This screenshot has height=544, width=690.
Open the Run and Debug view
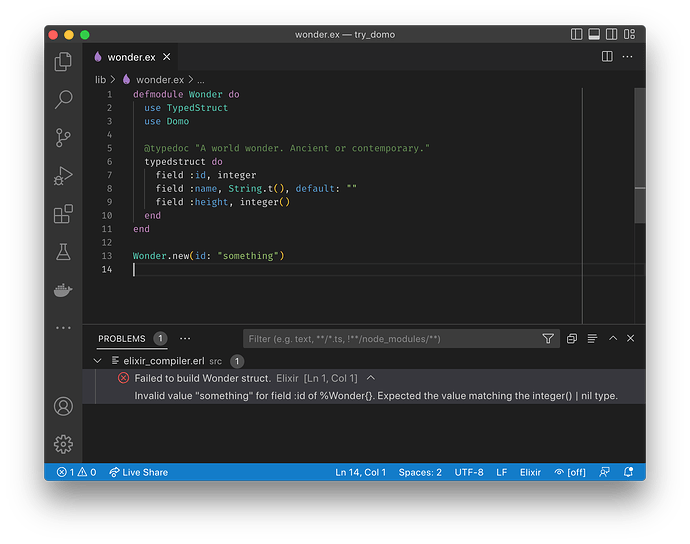point(63,176)
